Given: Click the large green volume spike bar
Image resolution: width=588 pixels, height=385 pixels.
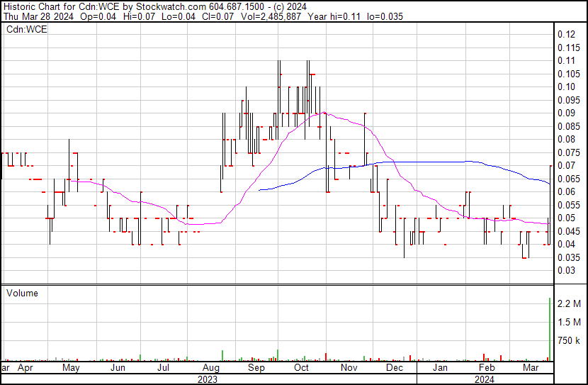Looking at the screenshot, I should pos(550,330).
